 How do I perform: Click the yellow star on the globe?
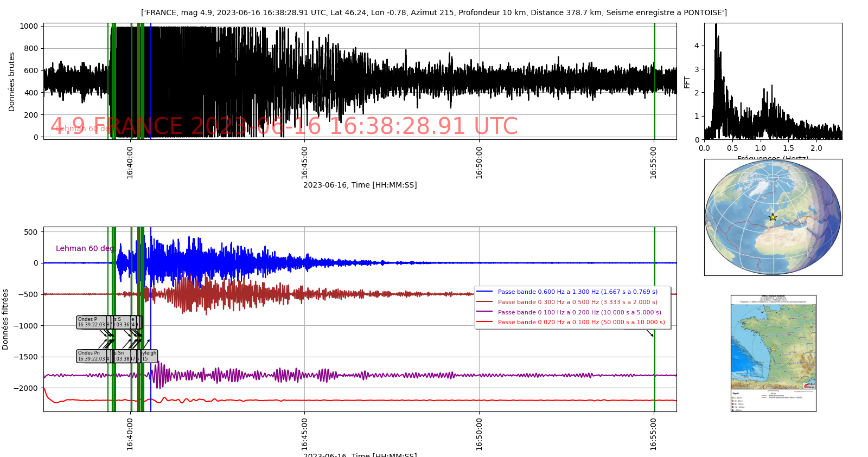point(773,217)
